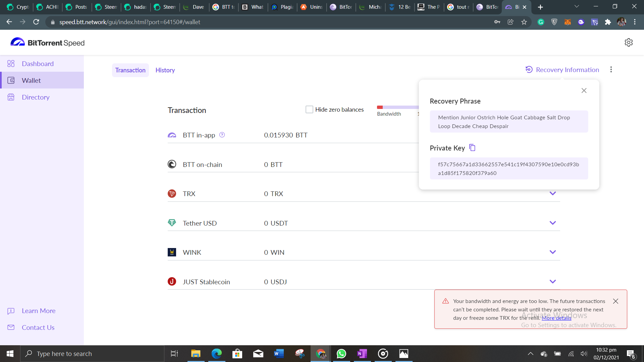Click the 0.015930 BTT balance value

point(285,135)
